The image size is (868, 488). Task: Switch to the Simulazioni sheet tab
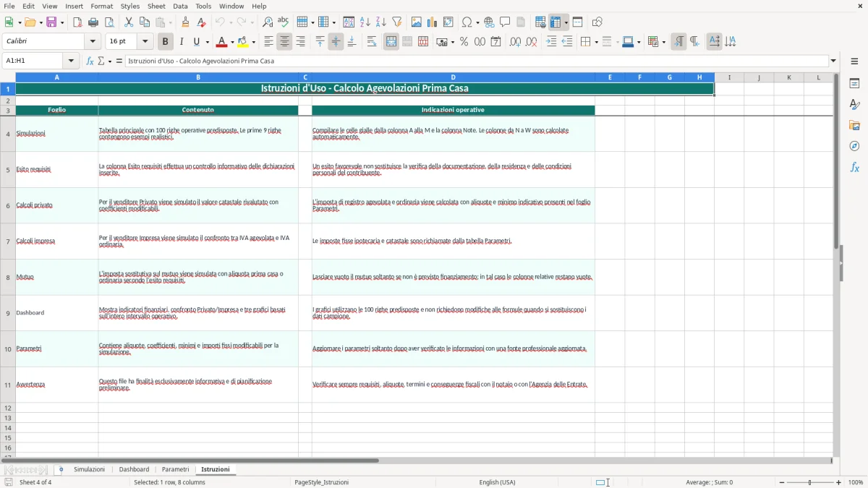[x=89, y=470]
